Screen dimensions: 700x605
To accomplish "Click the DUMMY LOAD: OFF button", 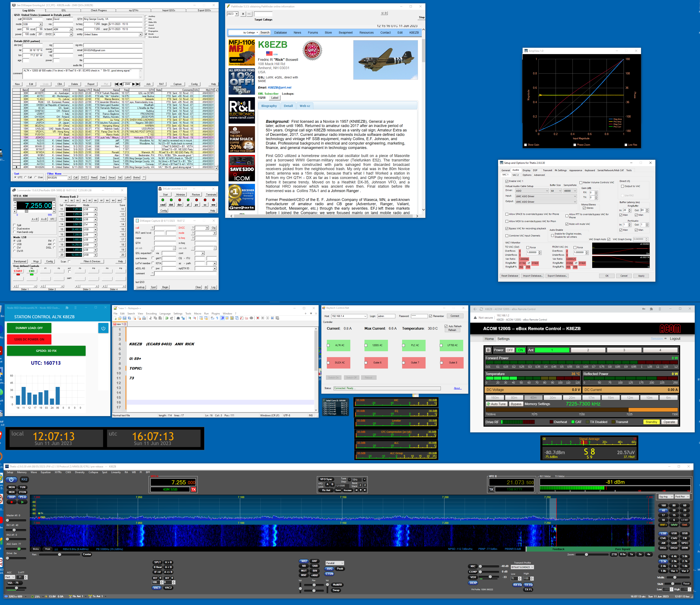I will coord(29,328).
